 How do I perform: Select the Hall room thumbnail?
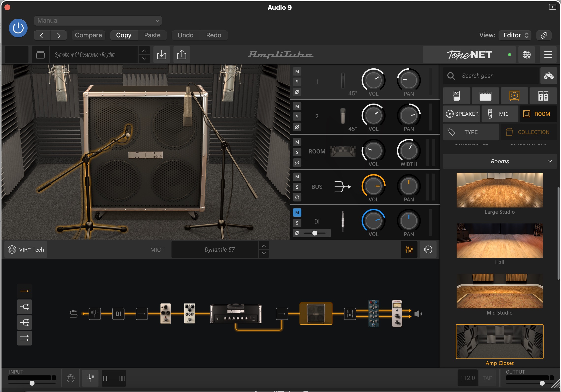tap(499, 241)
